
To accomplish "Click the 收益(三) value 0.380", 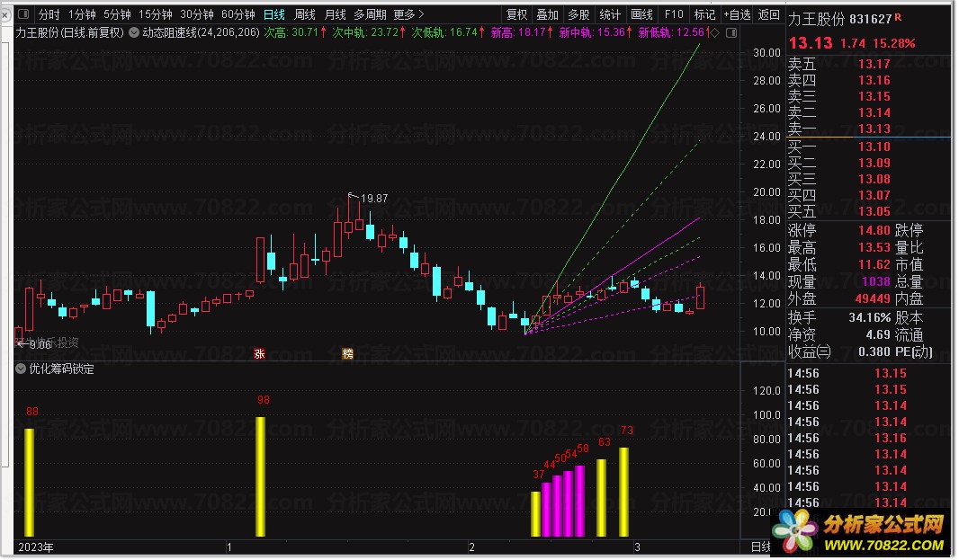I will (874, 352).
